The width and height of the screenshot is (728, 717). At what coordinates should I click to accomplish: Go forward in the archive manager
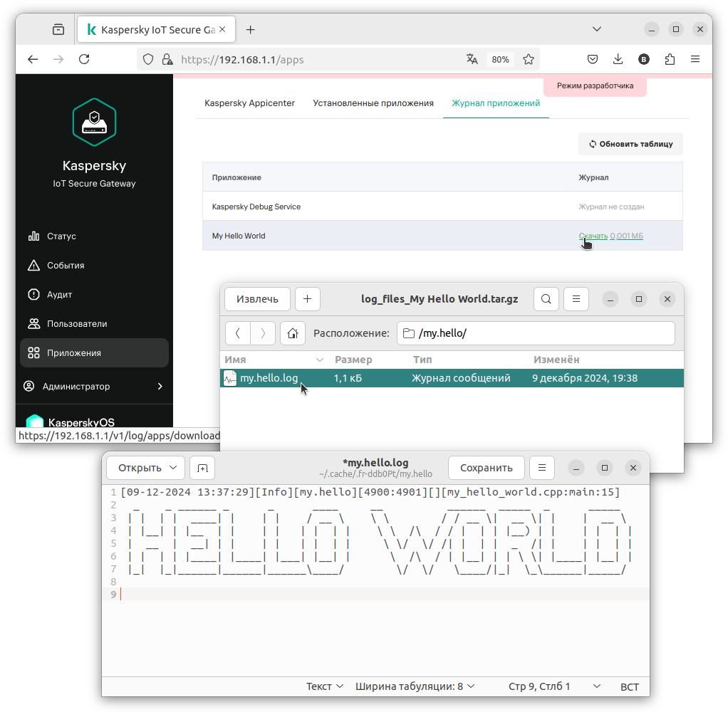pyautogui.click(x=263, y=333)
